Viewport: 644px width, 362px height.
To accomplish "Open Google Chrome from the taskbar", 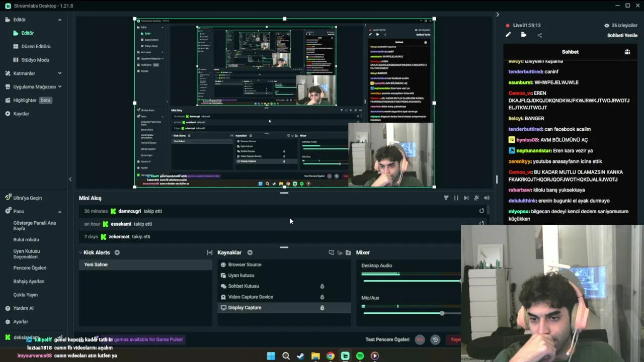I will pos(331,356).
